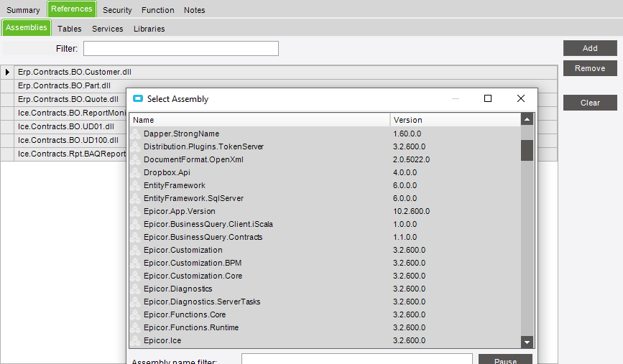Screen dimensions: 623x364
Task: Click the icon beside Epicor.BusinessQuery.Contracts
Action: pyautogui.click(x=136, y=237)
